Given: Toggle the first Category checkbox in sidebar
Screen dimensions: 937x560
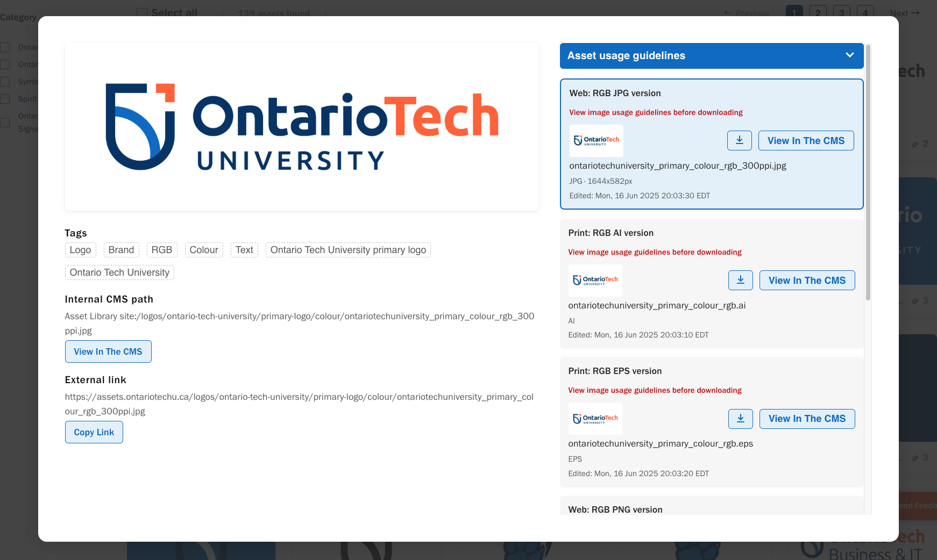Looking at the screenshot, I should 5,47.
